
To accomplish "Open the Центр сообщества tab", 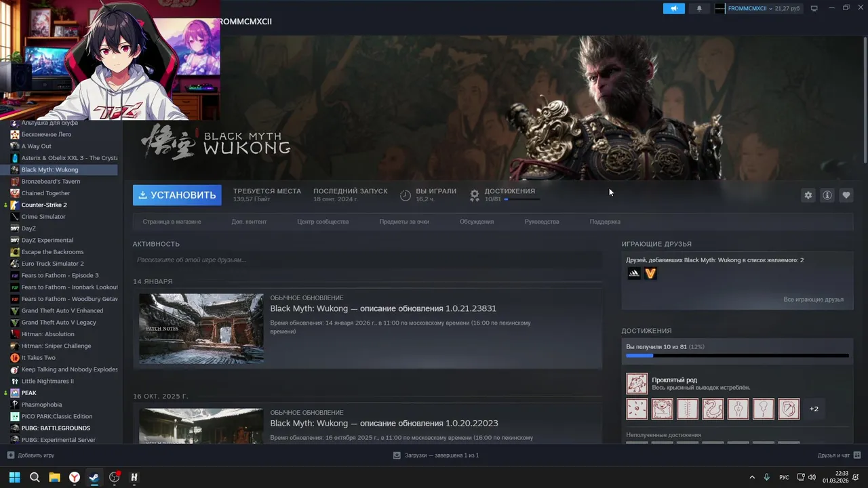I will pos(323,222).
